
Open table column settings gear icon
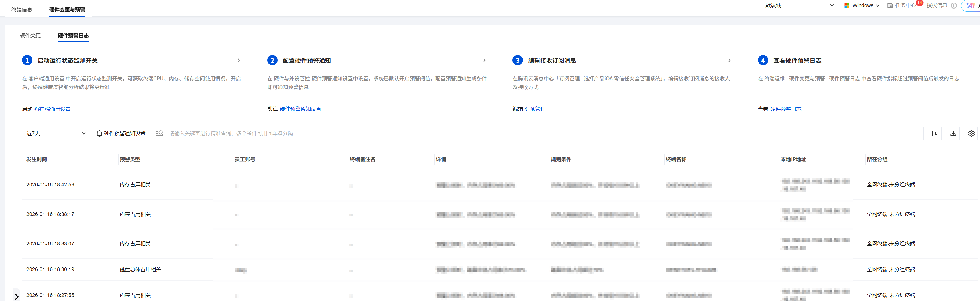pos(971,133)
